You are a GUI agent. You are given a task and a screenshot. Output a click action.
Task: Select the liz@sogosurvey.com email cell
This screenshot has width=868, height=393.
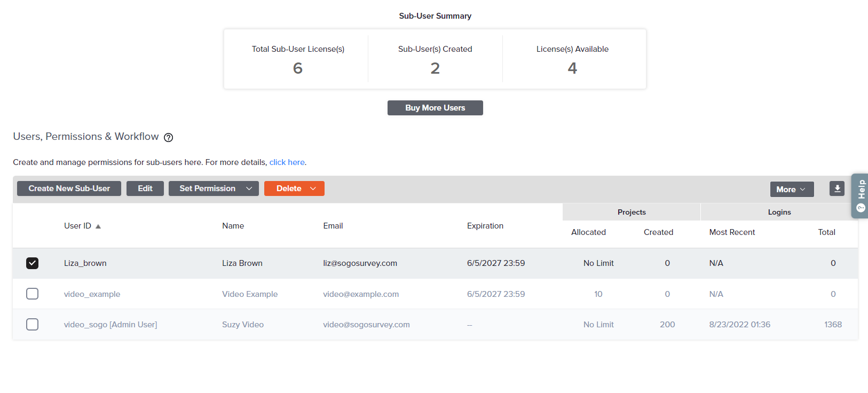[360, 263]
